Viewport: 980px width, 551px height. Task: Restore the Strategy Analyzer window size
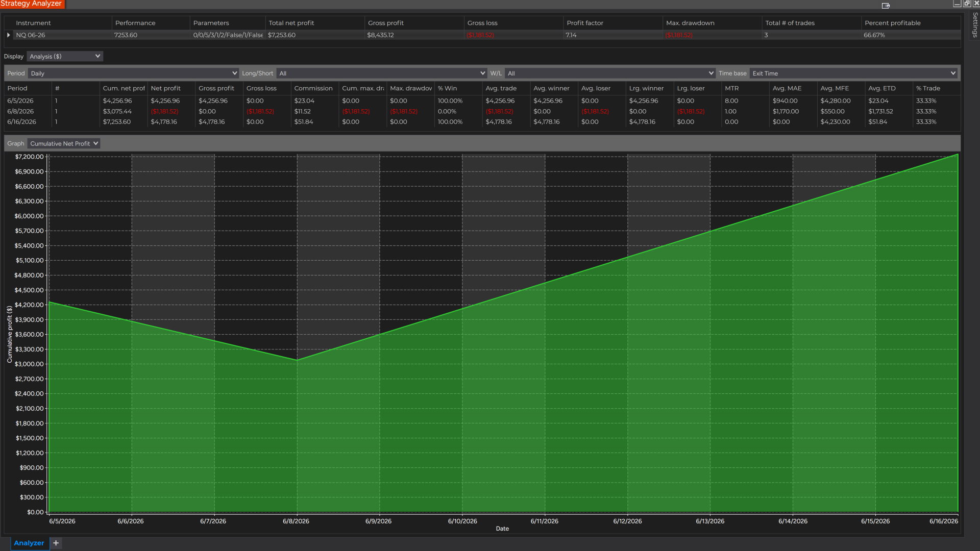[967, 4]
